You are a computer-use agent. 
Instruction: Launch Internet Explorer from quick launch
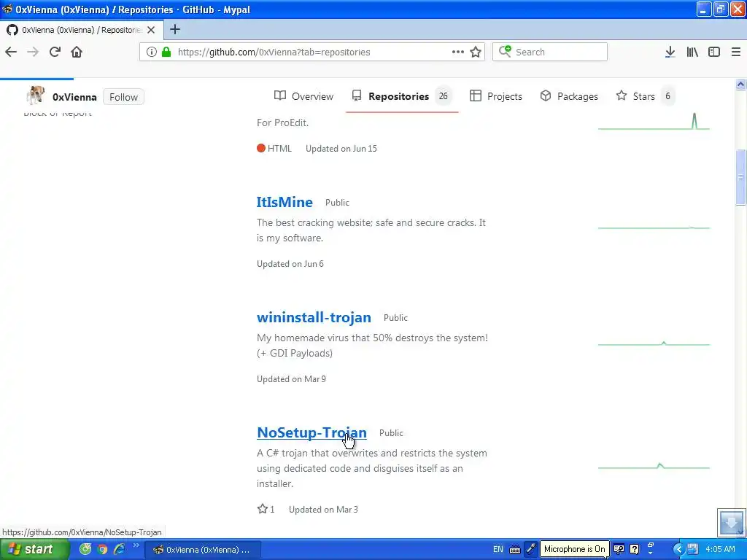119,549
